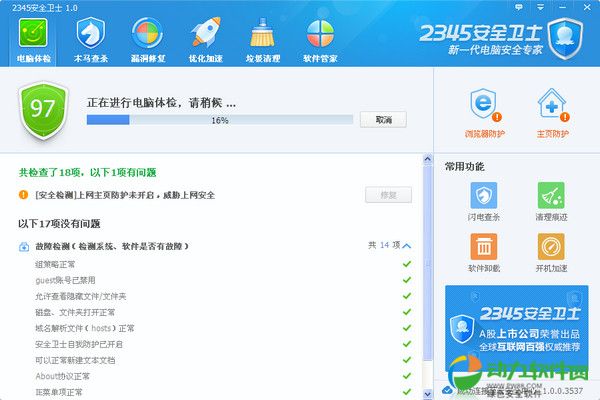The image size is (600, 400).
Task: Open 清理痕迹 in common functions
Action: click(552, 201)
